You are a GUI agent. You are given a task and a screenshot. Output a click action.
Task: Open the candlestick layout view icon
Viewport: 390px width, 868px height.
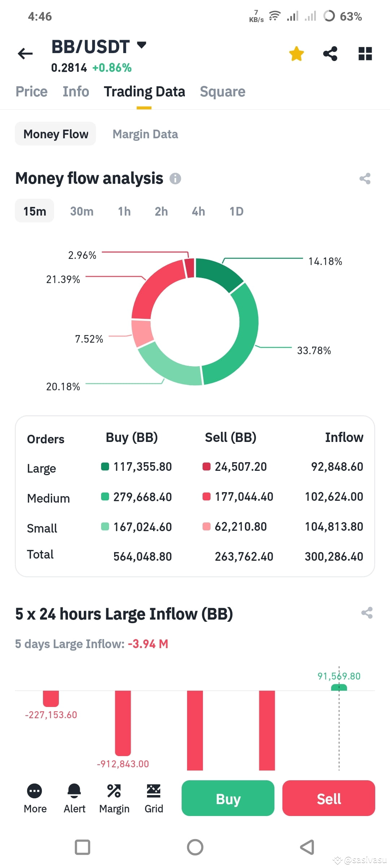tap(364, 53)
